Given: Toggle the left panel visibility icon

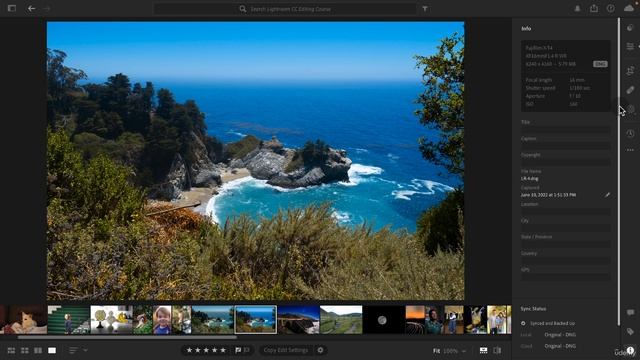Looking at the screenshot, I should coord(12,8).
